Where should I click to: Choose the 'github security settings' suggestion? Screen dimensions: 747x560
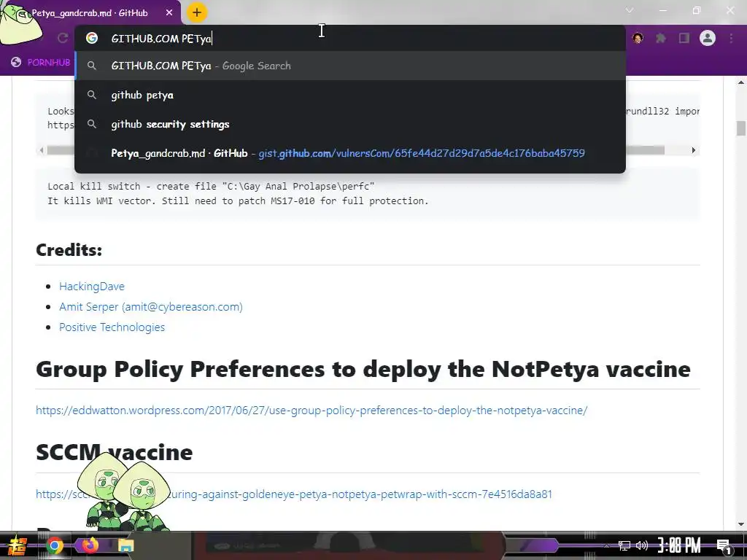coord(350,124)
